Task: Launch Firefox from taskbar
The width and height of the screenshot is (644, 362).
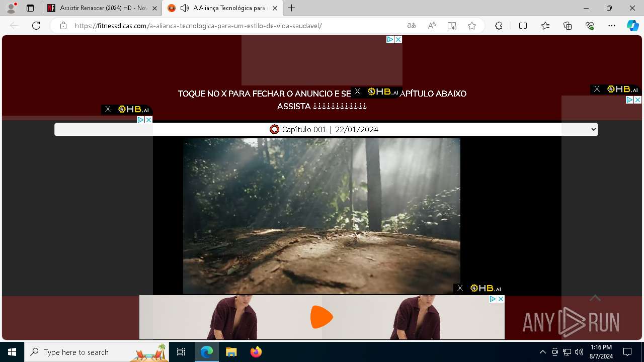Action: coord(256,352)
